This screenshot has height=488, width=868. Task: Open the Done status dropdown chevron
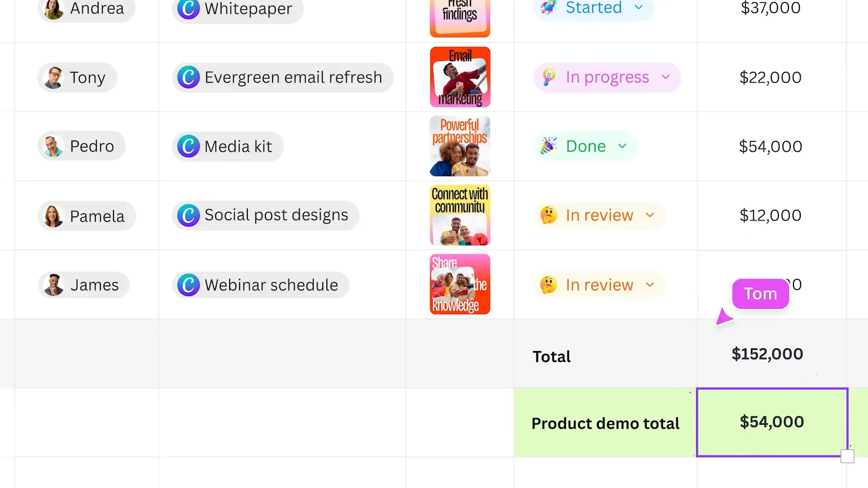coord(623,146)
